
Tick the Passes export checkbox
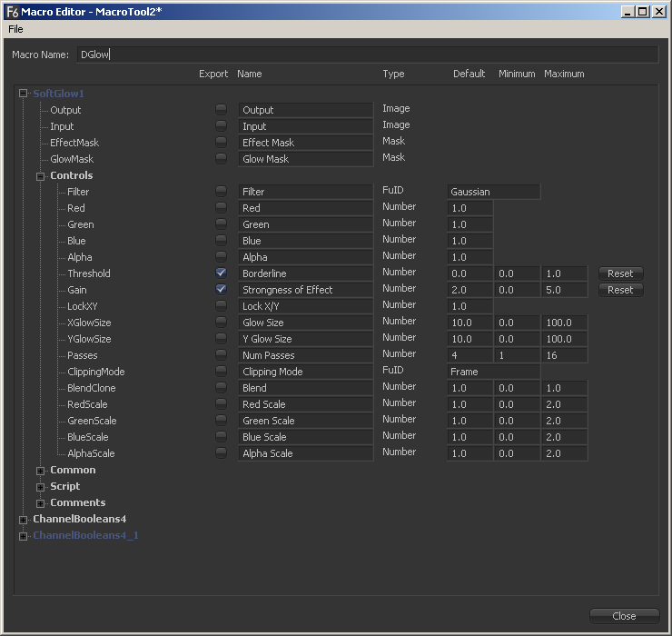coord(222,354)
